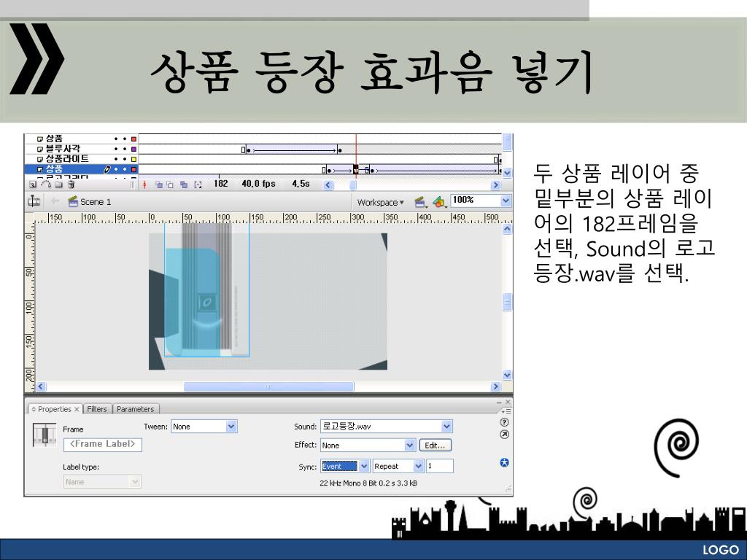Image resolution: width=747 pixels, height=560 pixels.
Task: Select the 상품라이트 layer name
Action: coord(67,159)
